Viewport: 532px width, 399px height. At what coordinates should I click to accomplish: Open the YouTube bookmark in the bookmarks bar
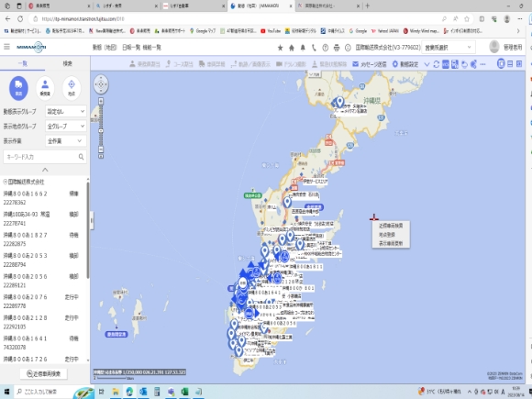pyautogui.click(x=271, y=31)
